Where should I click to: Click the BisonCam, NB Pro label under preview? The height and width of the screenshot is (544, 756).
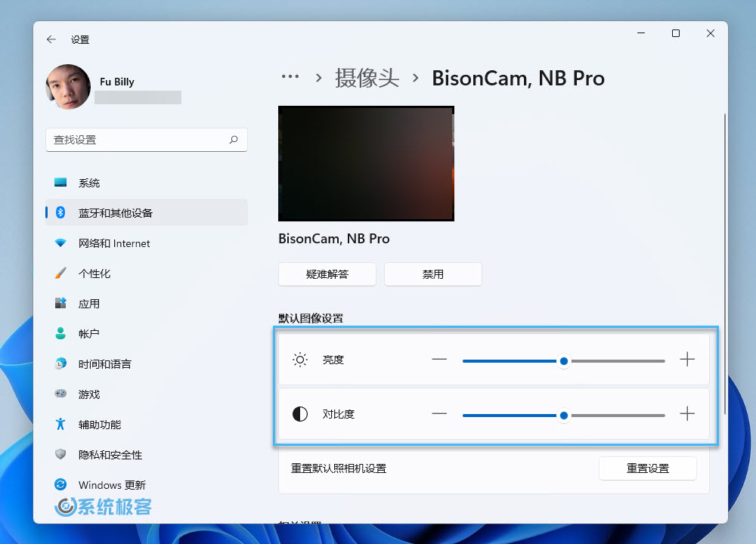[x=334, y=239]
